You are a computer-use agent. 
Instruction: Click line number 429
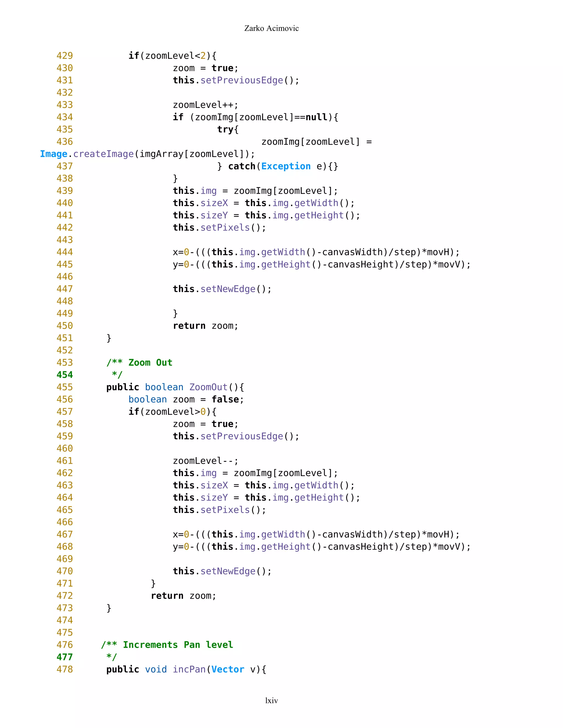click(65, 56)
